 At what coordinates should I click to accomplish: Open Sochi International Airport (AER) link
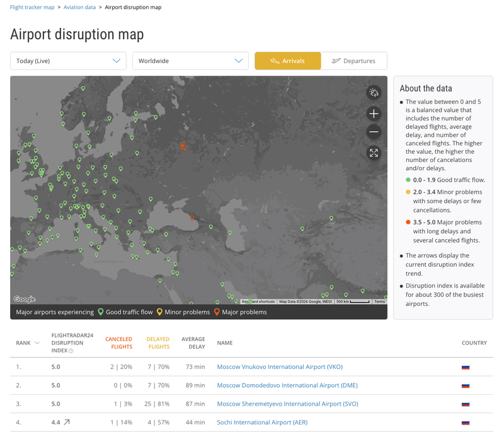[262, 423]
